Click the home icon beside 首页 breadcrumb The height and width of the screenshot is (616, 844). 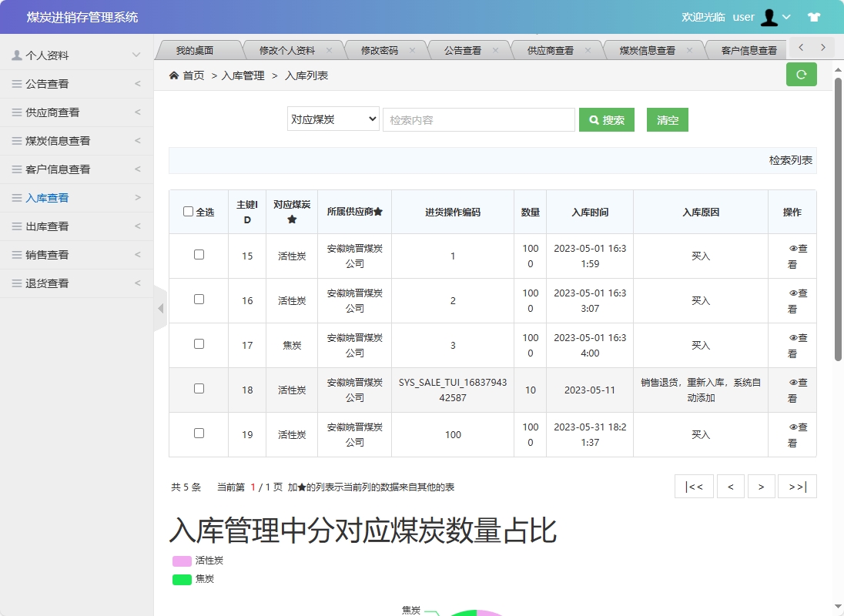pos(174,75)
